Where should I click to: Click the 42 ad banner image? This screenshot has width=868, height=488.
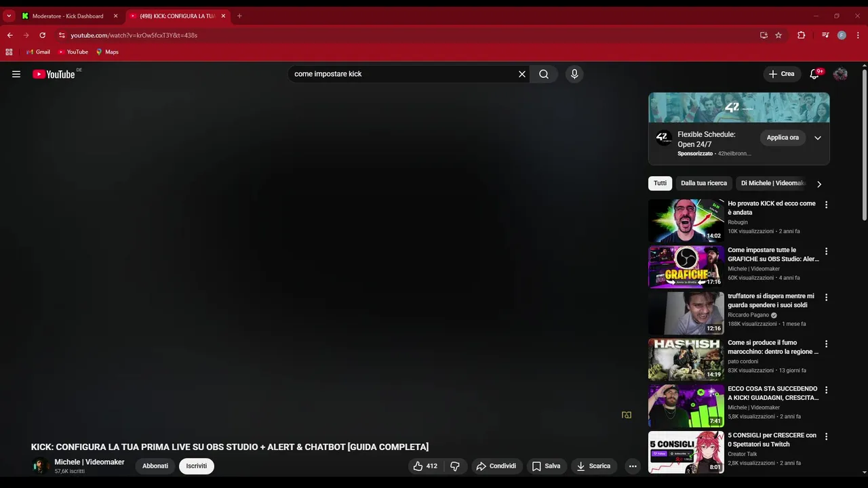click(738, 107)
